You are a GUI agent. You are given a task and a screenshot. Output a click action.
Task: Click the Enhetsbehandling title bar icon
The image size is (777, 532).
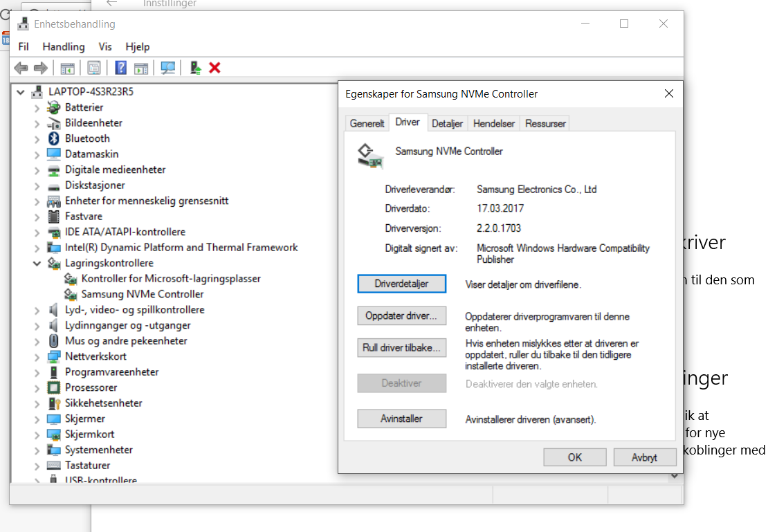(23, 24)
